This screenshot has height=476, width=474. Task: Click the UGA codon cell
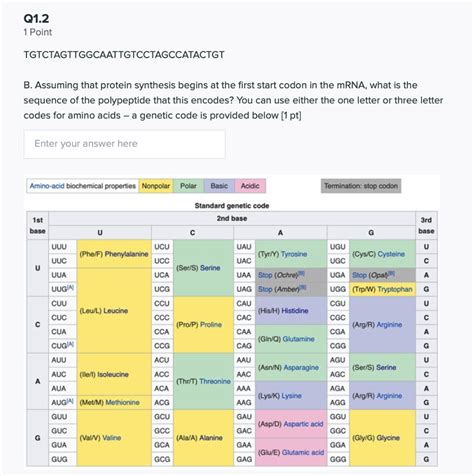pos(338,275)
